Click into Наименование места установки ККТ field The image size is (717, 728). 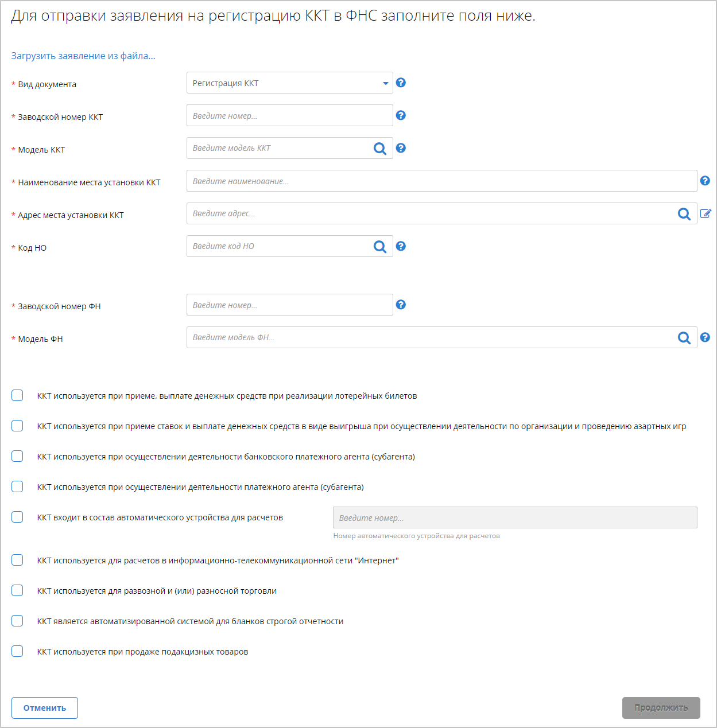click(x=441, y=181)
